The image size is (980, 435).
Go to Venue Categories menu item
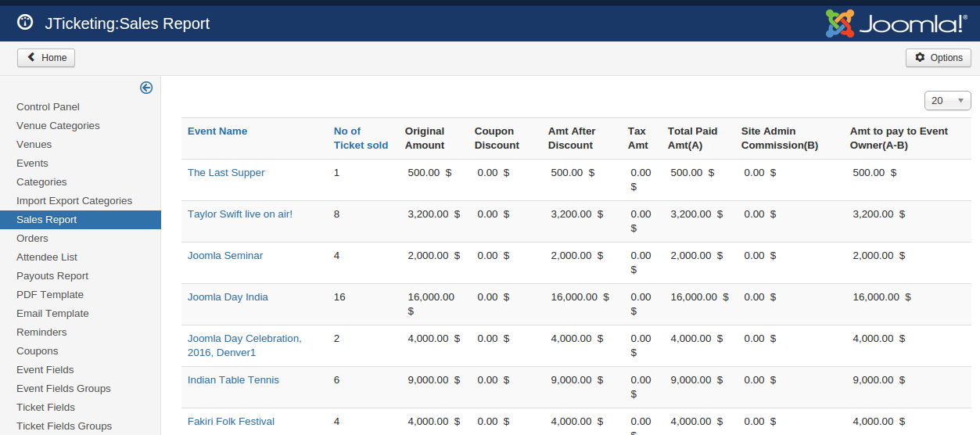pos(58,126)
